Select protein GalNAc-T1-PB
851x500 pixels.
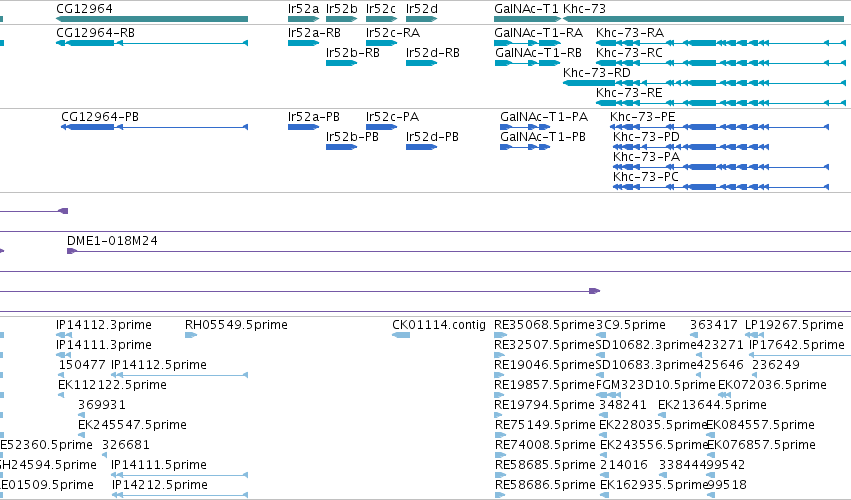tap(543, 137)
